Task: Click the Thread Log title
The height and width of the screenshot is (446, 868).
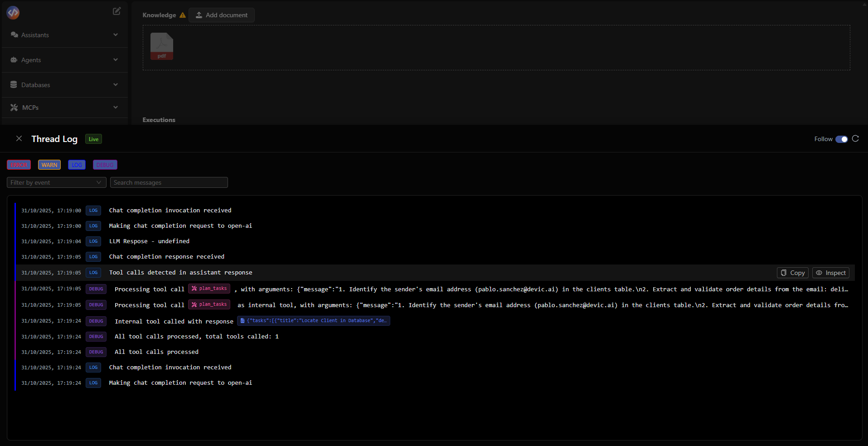Action: point(54,139)
